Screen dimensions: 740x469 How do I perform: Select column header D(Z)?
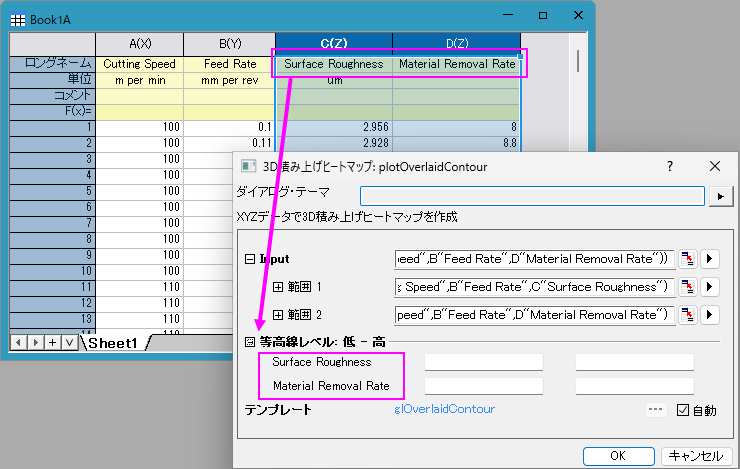(457, 42)
